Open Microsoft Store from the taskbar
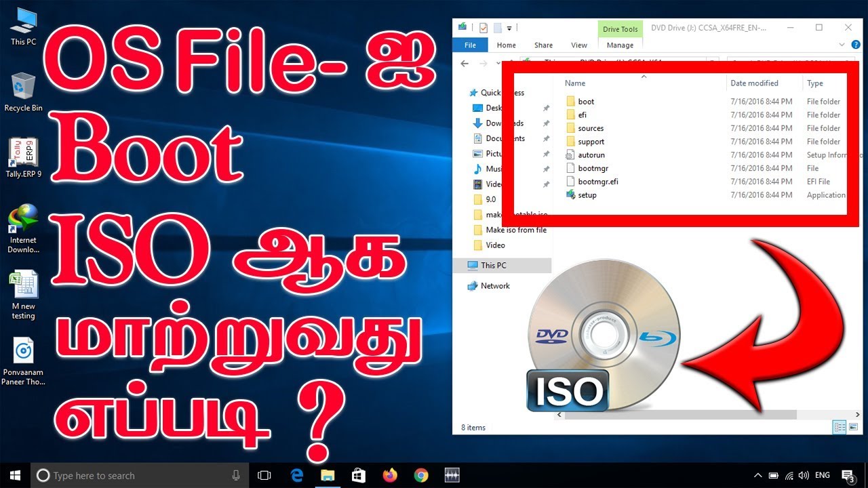The width and height of the screenshot is (868, 488). pyautogui.click(x=359, y=476)
